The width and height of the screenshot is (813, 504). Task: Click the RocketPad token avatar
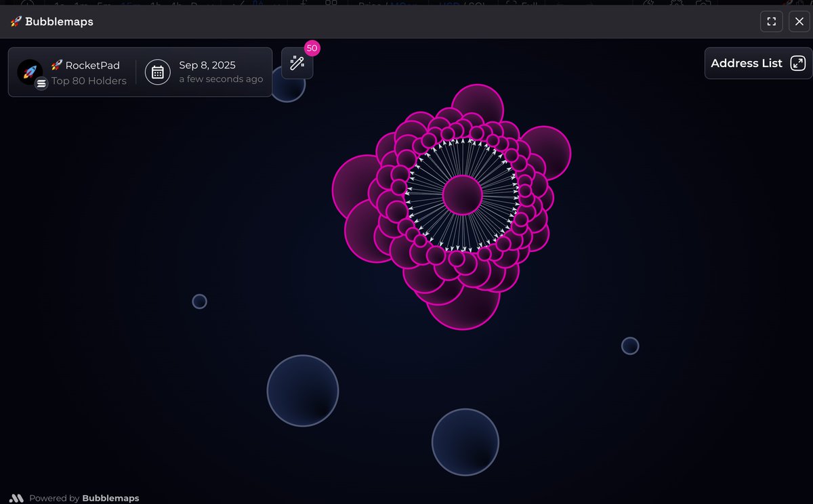pos(30,72)
